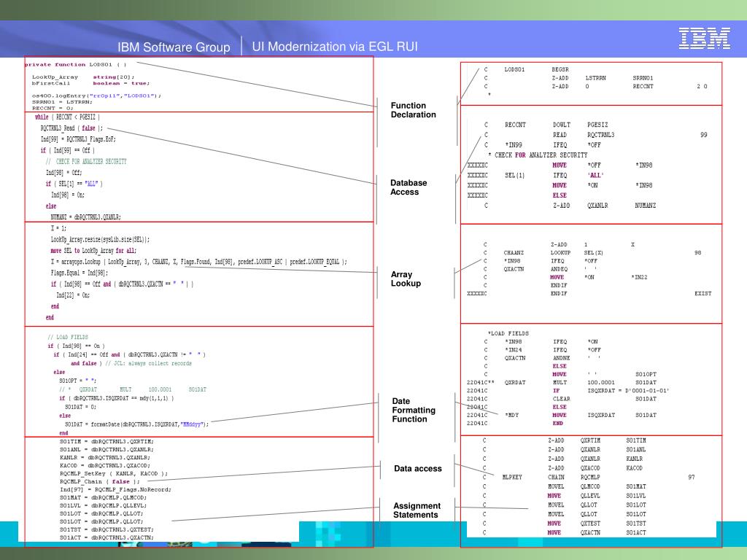Click the 'S01ACT = dbRQCTRNL3.QXACTN;' line
The width and height of the screenshot is (747, 560).
coord(107,537)
